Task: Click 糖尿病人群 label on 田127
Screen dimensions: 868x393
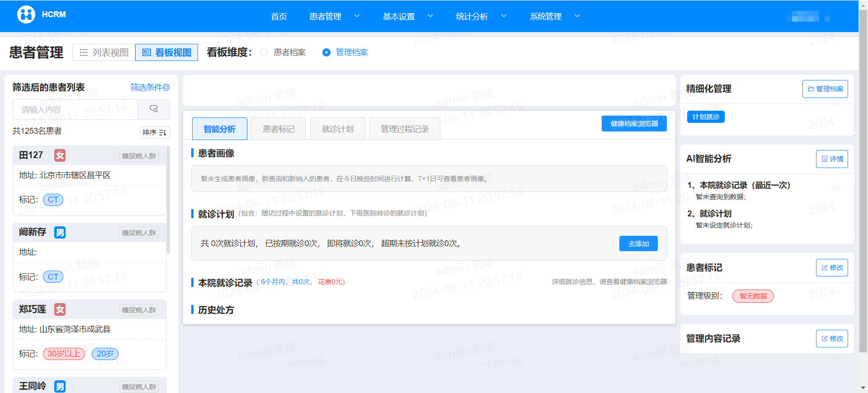Action: point(139,156)
